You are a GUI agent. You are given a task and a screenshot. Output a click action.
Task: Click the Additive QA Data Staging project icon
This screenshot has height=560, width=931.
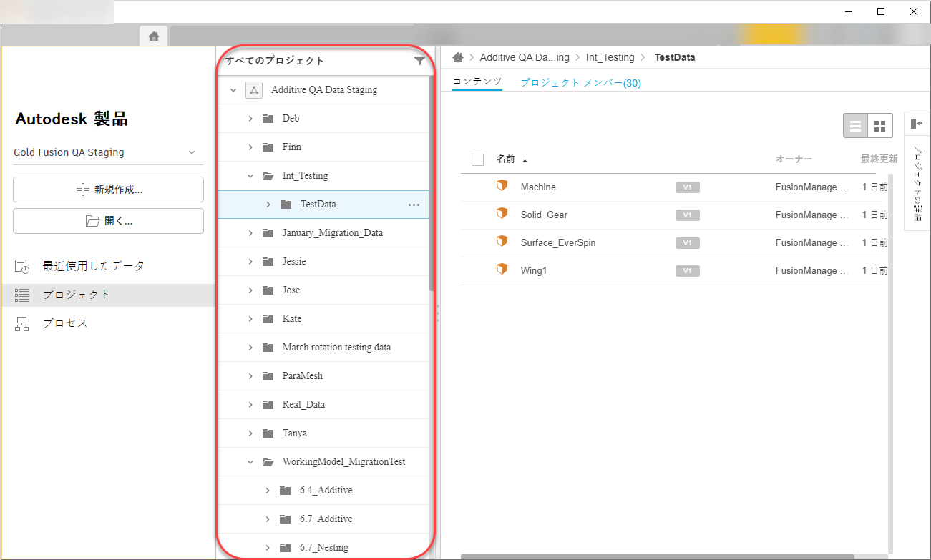[254, 90]
